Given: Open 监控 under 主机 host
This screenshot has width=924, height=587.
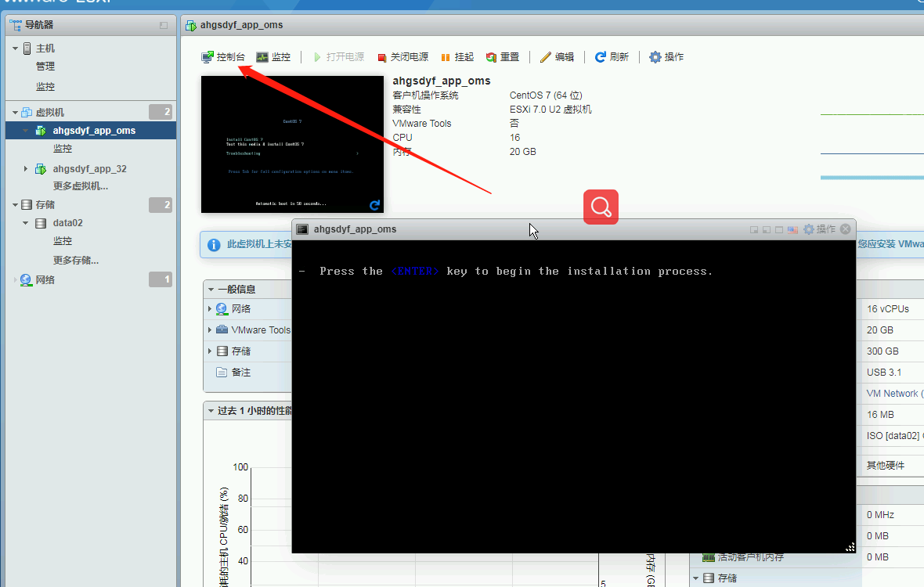Looking at the screenshot, I should pyautogui.click(x=45, y=87).
